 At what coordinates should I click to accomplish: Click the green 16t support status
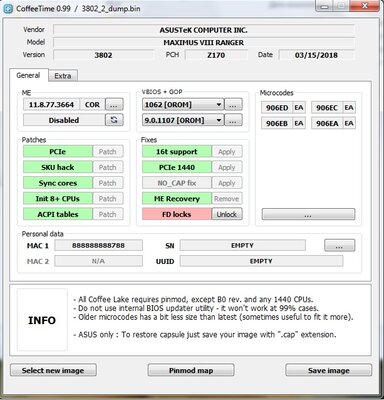177,152
